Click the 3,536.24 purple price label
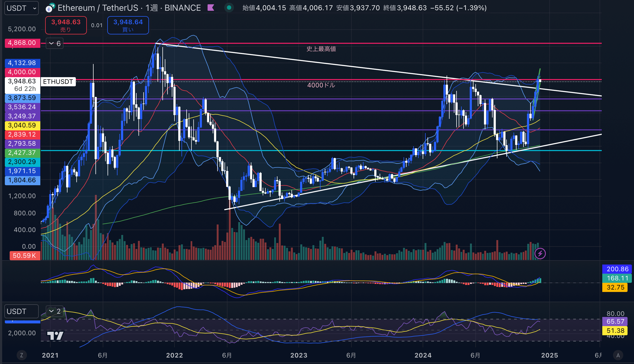This screenshot has width=634, height=364. point(22,107)
